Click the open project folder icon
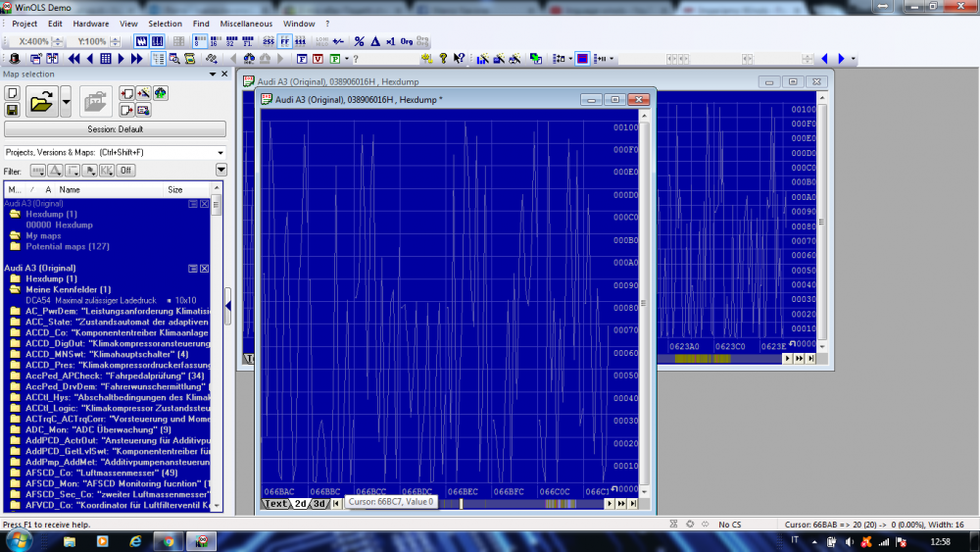Image resolution: width=980 pixels, height=552 pixels. coord(41,101)
